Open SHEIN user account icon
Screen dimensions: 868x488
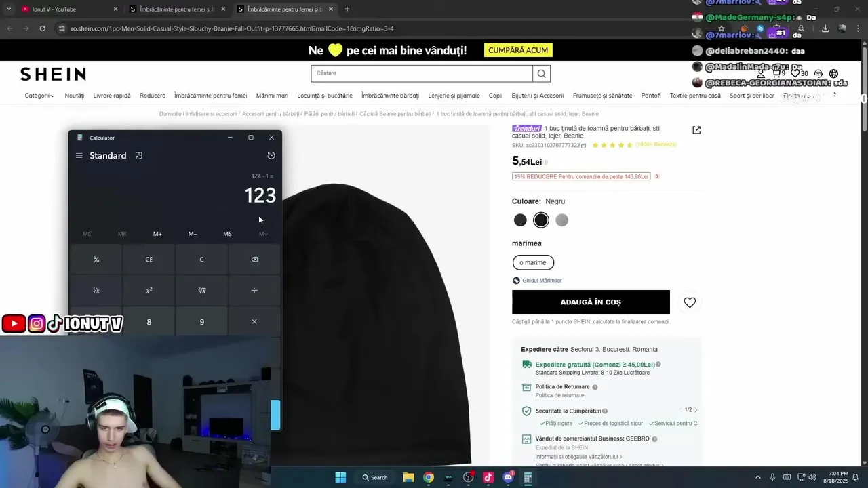pos(762,73)
